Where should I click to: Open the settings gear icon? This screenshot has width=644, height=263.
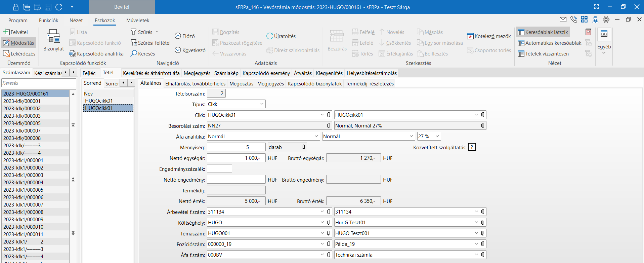pos(606,20)
